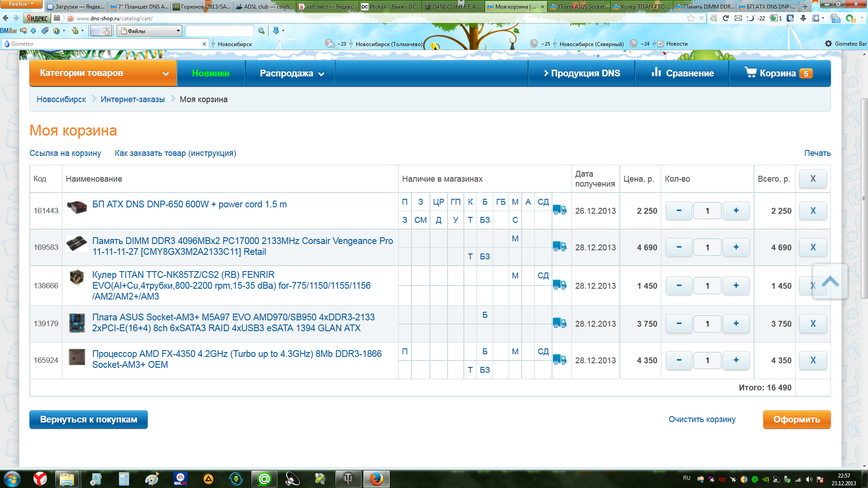The height and width of the screenshot is (488, 868).
Task: Click the Очистить корзину link
Action: 702,419
